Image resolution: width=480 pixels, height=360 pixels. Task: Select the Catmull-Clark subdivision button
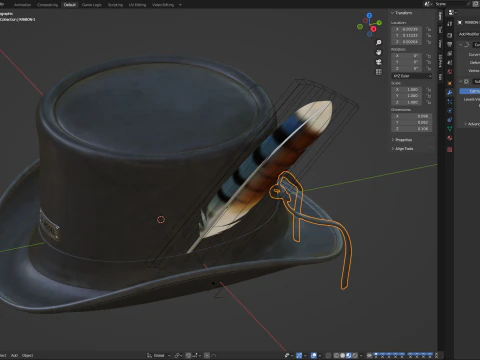[470, 91]
